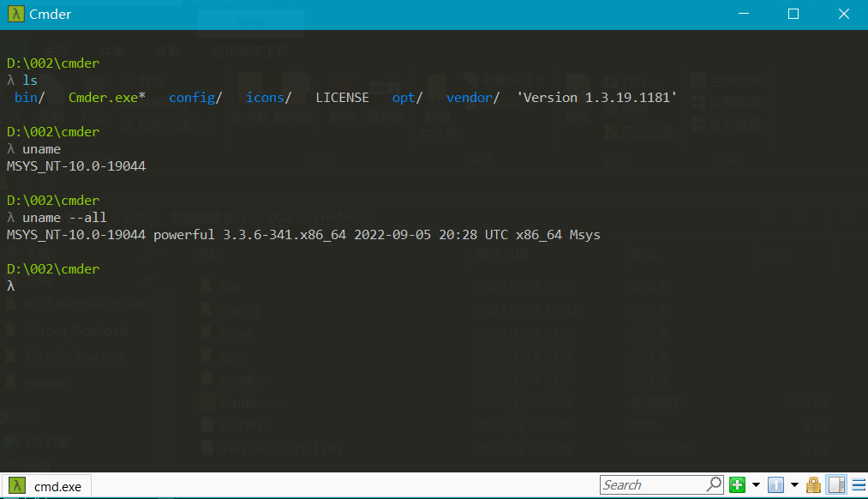Click the lock console icon
868x499 pixels.
813,484
